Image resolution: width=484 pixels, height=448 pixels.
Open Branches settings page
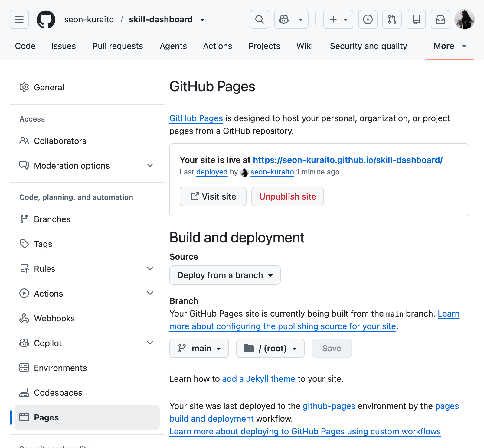[x=87, y=219]
